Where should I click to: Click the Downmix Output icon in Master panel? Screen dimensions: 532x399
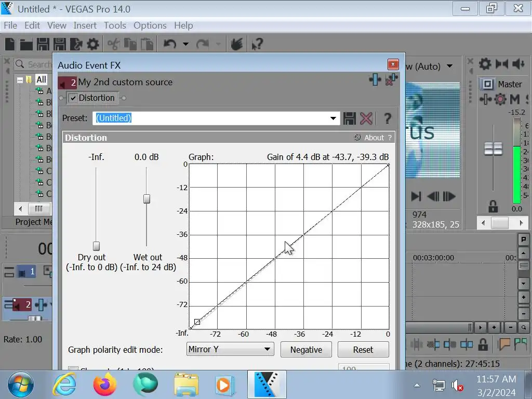pos(502,64)
